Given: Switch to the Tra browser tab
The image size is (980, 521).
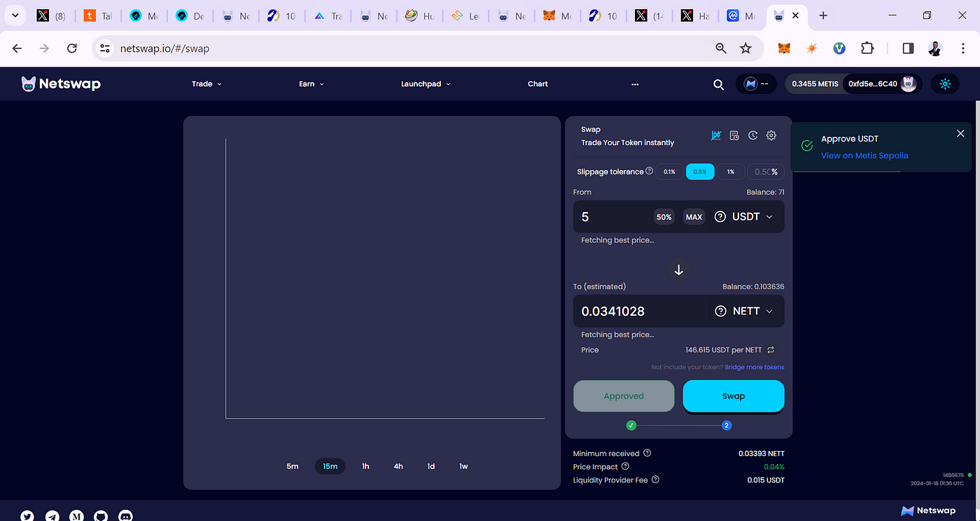Looking at the screenshot, I should pyautogui.click(x=328, y=15).
